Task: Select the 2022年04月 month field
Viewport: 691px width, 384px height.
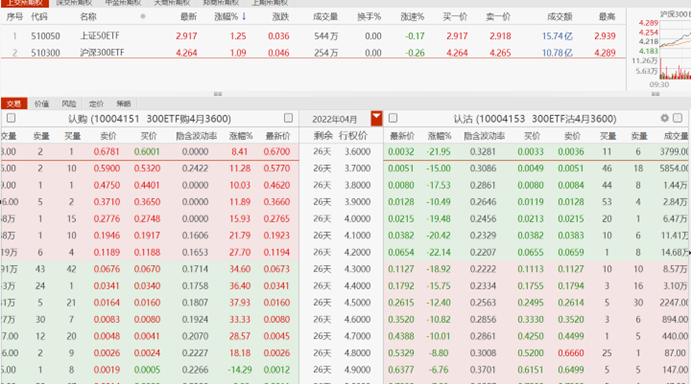Action: (335, 119)
